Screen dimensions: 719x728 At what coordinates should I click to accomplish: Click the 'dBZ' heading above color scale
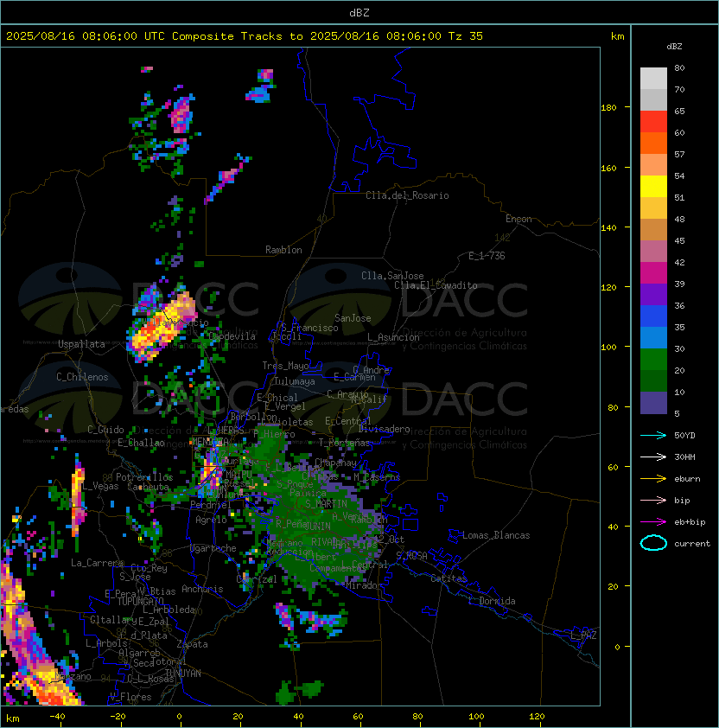(x=674, y=47)
